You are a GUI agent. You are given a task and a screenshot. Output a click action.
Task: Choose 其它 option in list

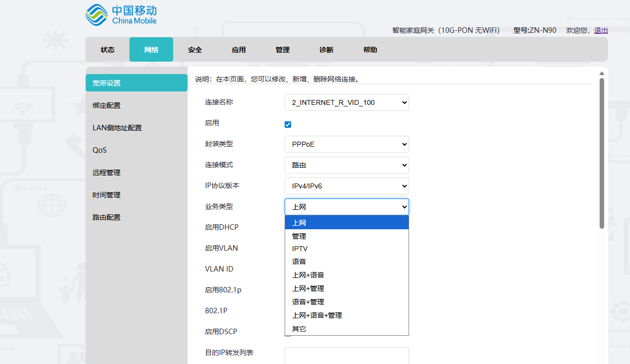pos(347,329)
